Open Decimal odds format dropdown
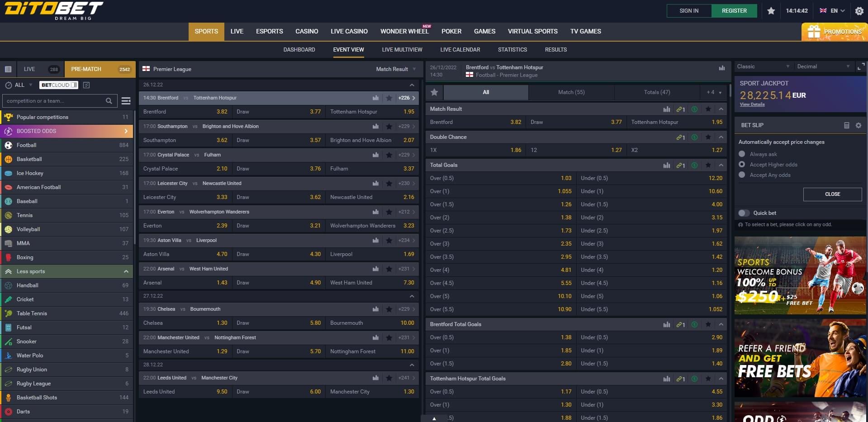Image resolution: width=868 pixels, height=422 pixels. click(x=823, y=66)
